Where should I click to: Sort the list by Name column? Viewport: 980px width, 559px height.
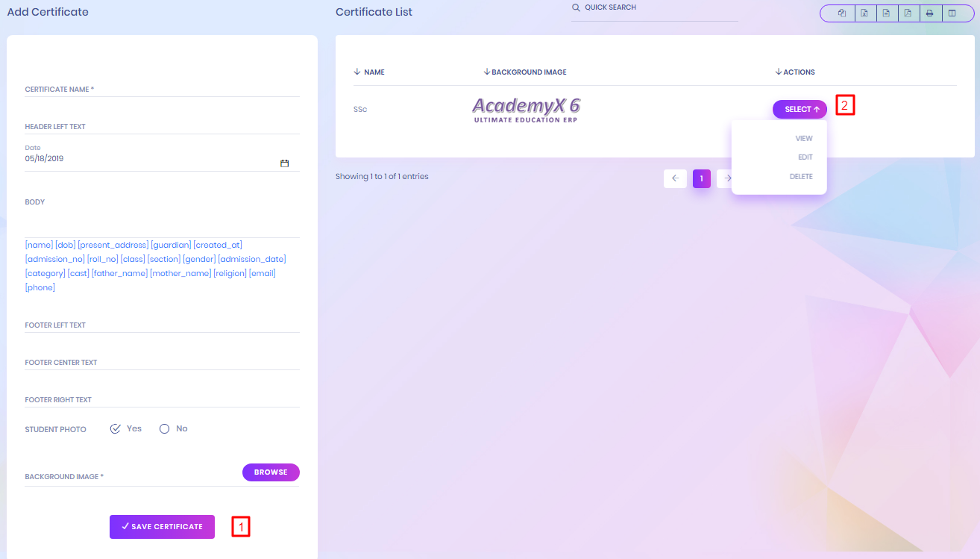click(369, 72)
